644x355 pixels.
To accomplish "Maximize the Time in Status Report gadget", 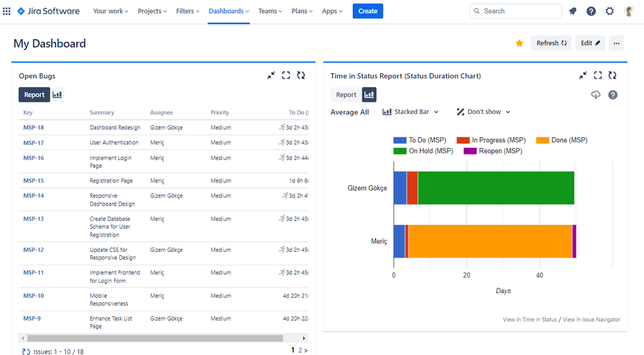I will (x=598, y=75).
